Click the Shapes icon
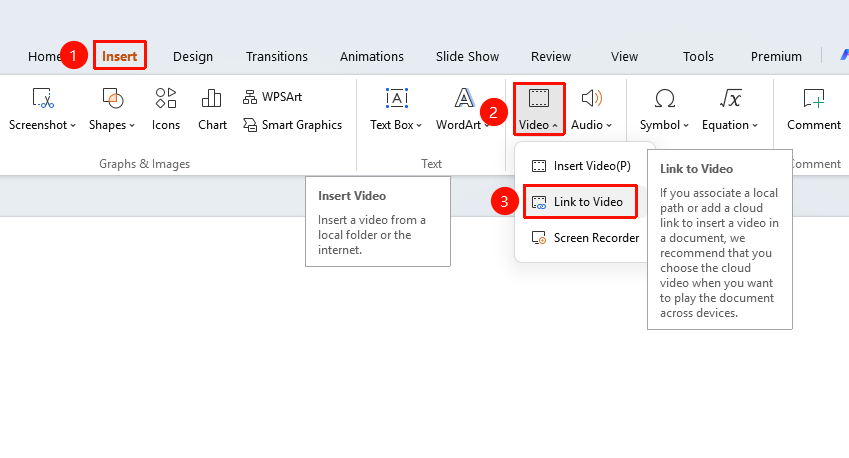 coord(113,99)
